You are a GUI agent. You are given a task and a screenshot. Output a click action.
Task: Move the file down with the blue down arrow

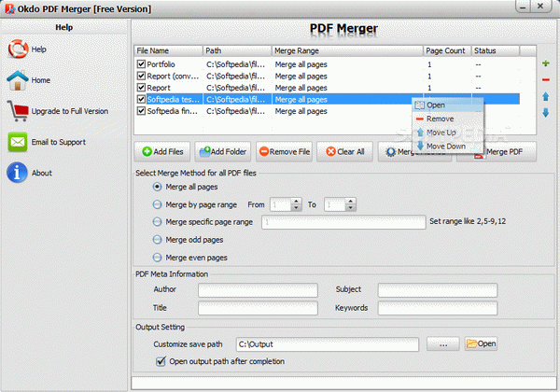click(546, 113)
